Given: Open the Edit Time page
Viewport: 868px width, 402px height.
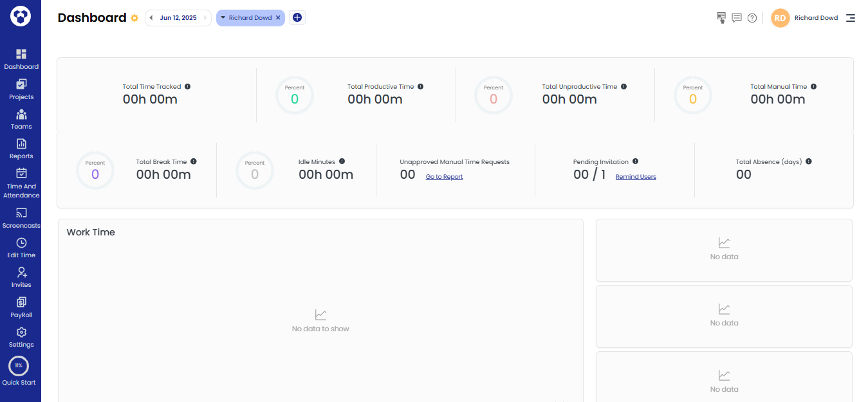Looking at the screenshot, I should pyautogui.click(x=21, y=248).
